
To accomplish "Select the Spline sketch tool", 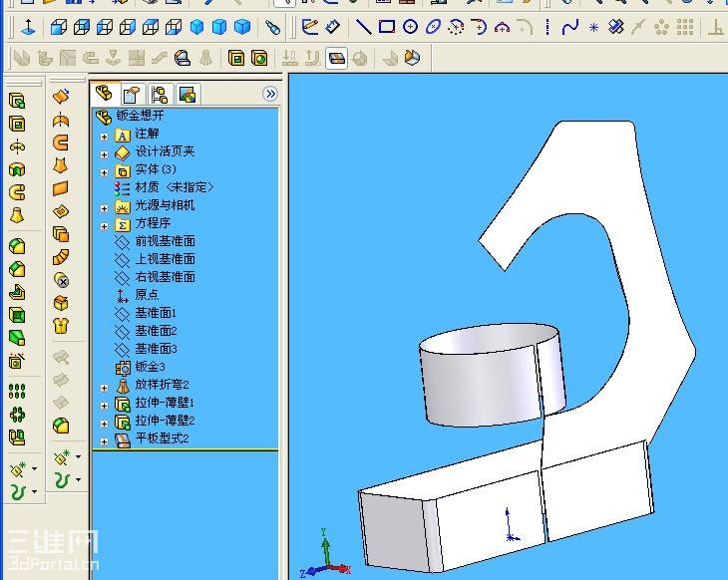I will pyautogui.click(x=570, y=27).
